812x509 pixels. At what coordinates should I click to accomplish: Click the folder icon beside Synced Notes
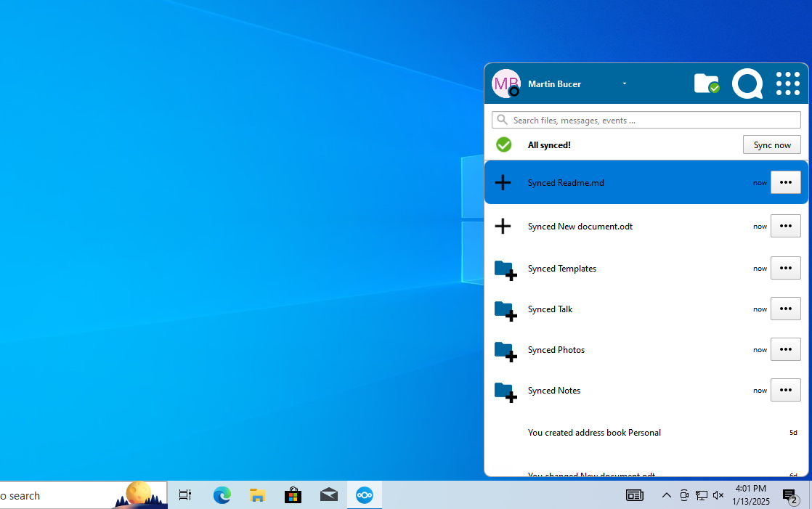pyautogui.click(x=506, y=392)
